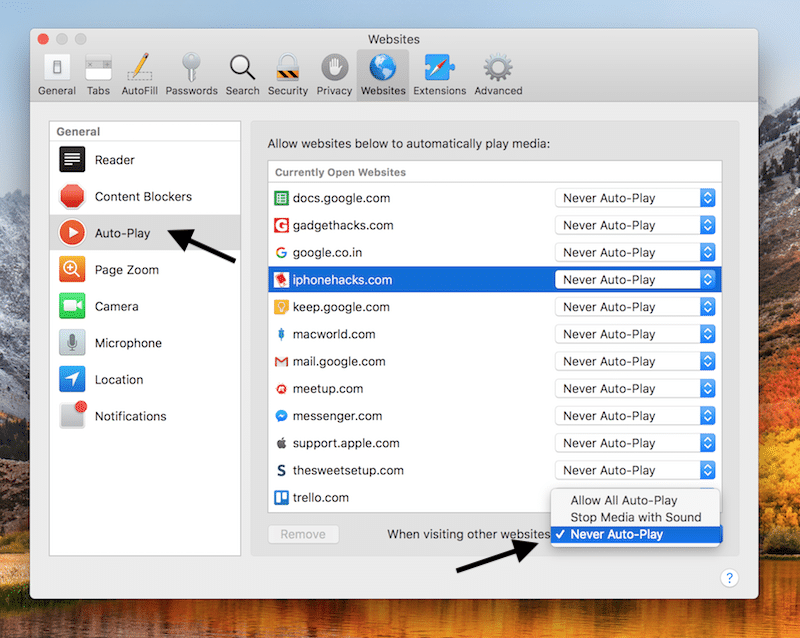
Task: Open the docs.google.com auto-play dropdown
Action: [636, 198]
